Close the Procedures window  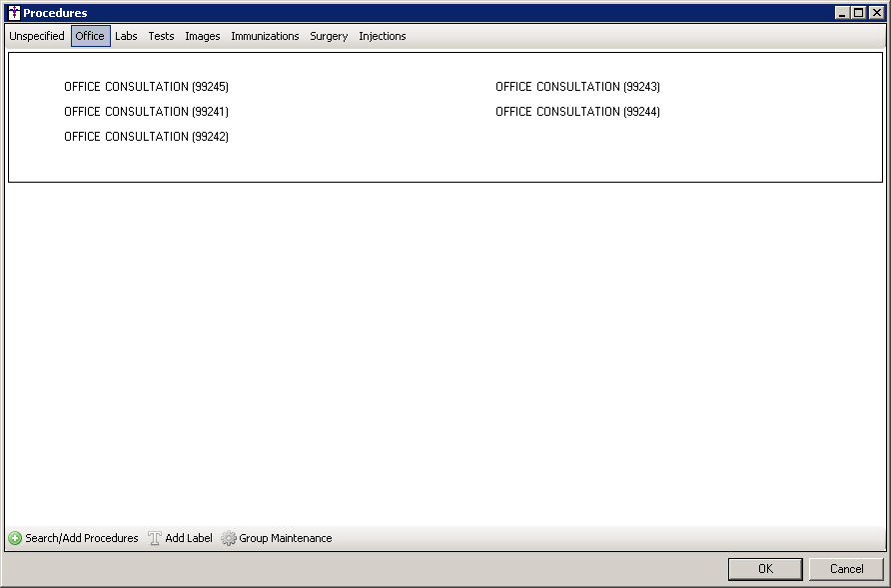point(877,13)
